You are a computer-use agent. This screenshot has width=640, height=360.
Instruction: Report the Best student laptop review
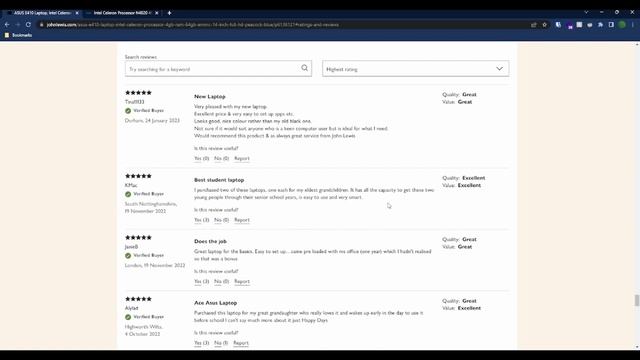pos(242,220)
